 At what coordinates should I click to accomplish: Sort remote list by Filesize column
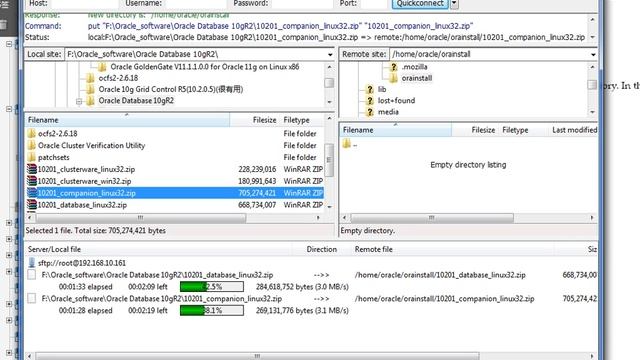475,130
